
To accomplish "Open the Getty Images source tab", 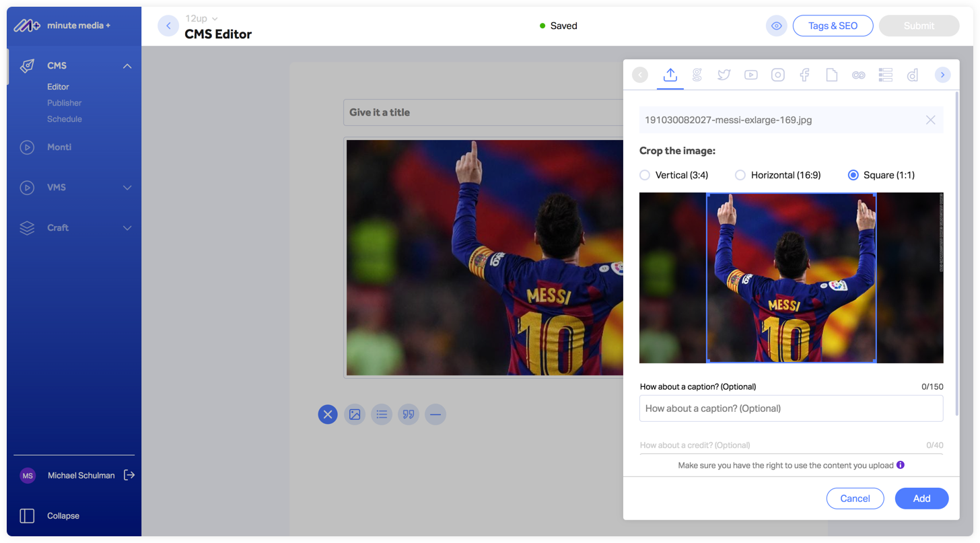I will pyautogui.click(x=697, y=75).
